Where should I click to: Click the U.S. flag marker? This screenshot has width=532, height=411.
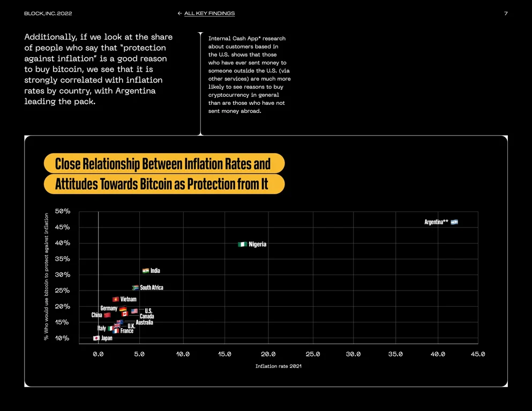(x=134, y=311)
